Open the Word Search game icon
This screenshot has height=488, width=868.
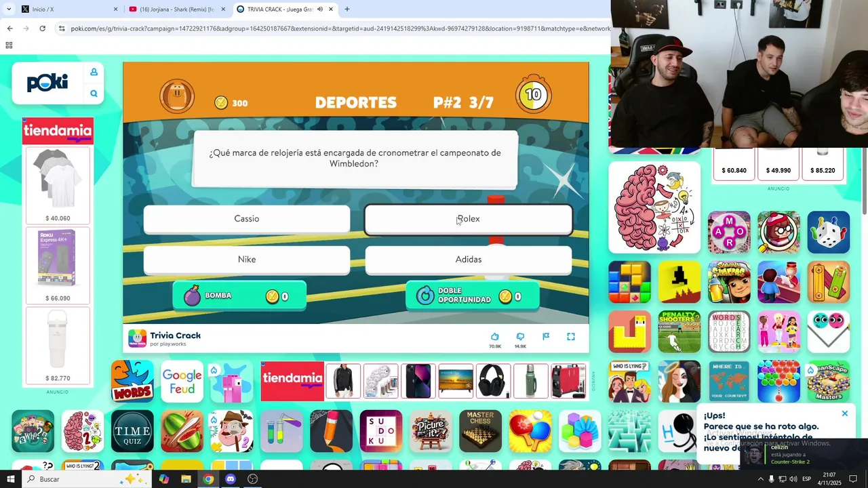[729, 331]
